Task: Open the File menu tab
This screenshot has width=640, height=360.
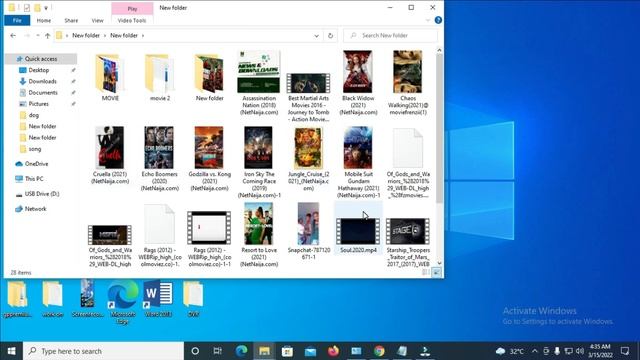Action: [17, 20]
